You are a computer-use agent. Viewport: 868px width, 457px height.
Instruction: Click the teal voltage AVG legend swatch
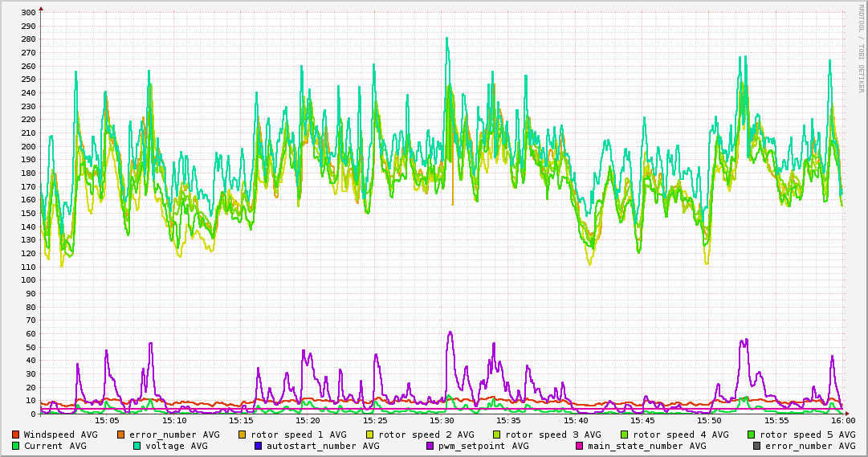click(x=137, y=446)
